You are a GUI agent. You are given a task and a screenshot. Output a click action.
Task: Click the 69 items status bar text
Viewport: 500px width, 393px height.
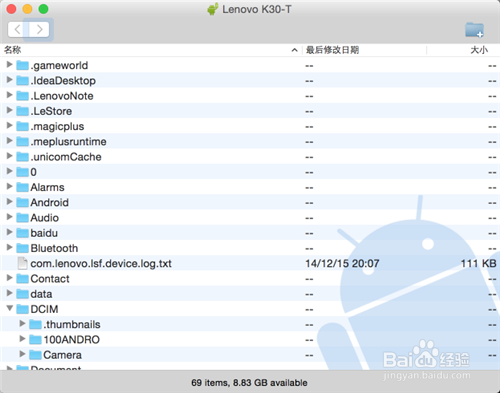(x=249, y=383)
